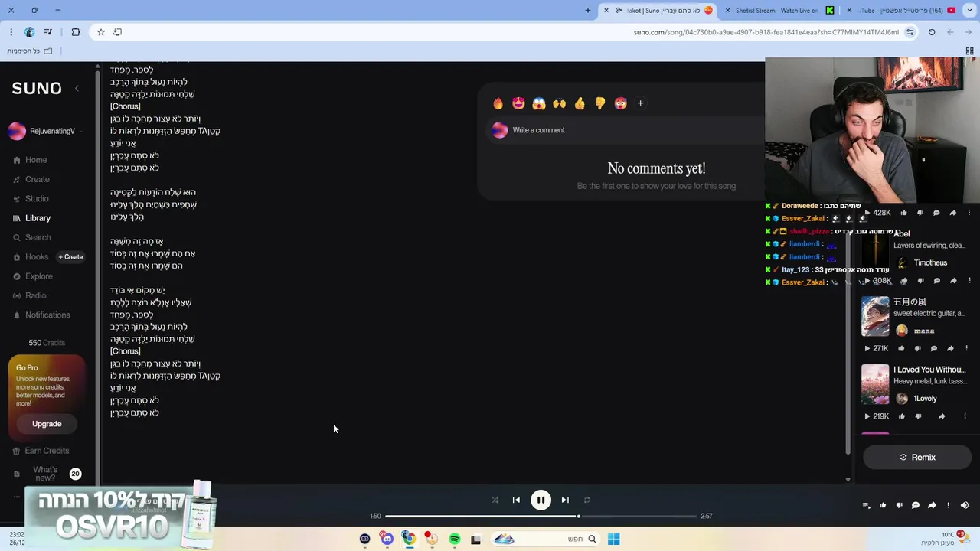This screenshot has width=980, height=551.
Task: Click the song progress bar
Action: pyautogui.click(x=541, y=516)
